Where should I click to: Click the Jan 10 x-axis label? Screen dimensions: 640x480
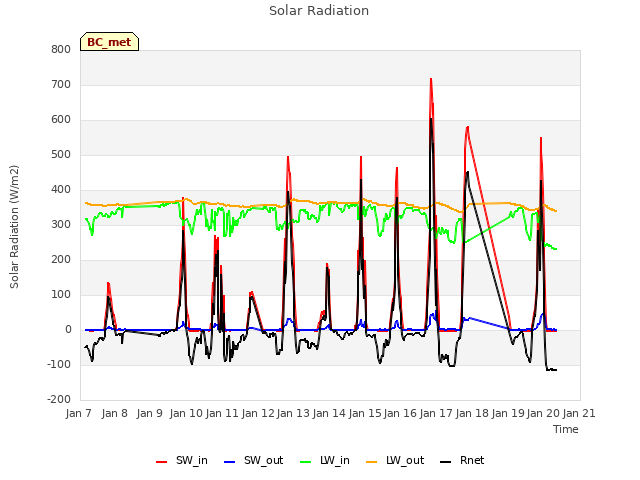186,413
